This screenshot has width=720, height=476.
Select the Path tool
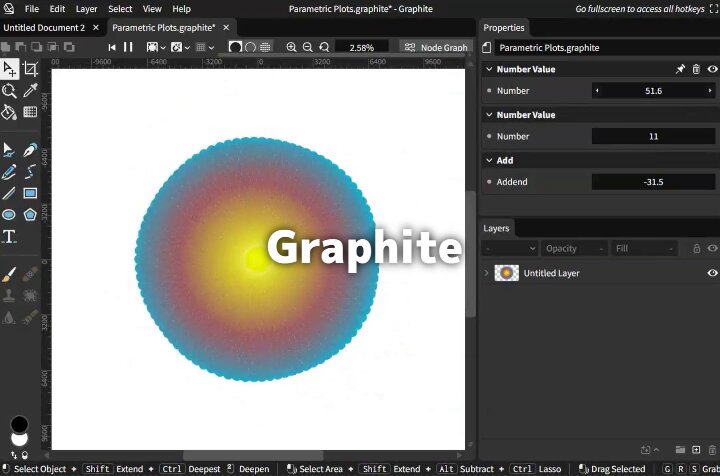pos(9,150)
